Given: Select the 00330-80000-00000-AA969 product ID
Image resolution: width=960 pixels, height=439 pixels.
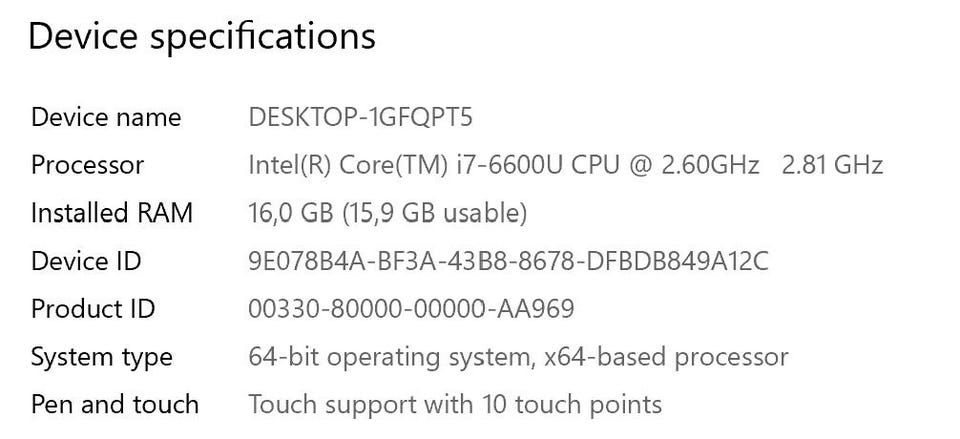Looking at the screenshot, I should 411,309.
